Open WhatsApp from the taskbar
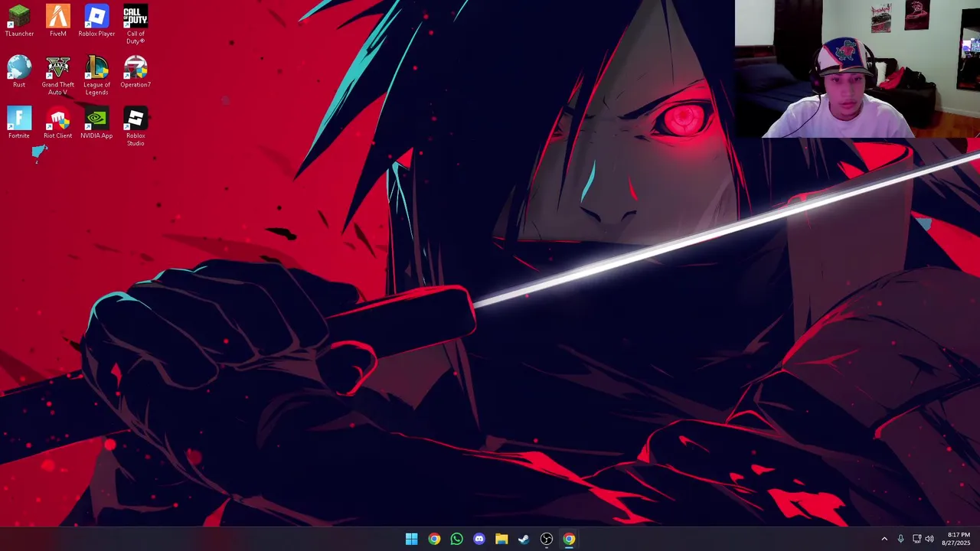The width and height of the screenshot is (980, 551). pos(456,539)
